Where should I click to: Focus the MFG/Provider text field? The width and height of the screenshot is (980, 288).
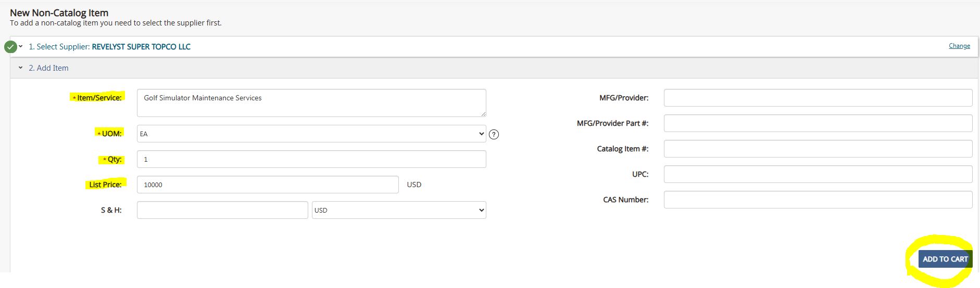[x=818, y=98]
